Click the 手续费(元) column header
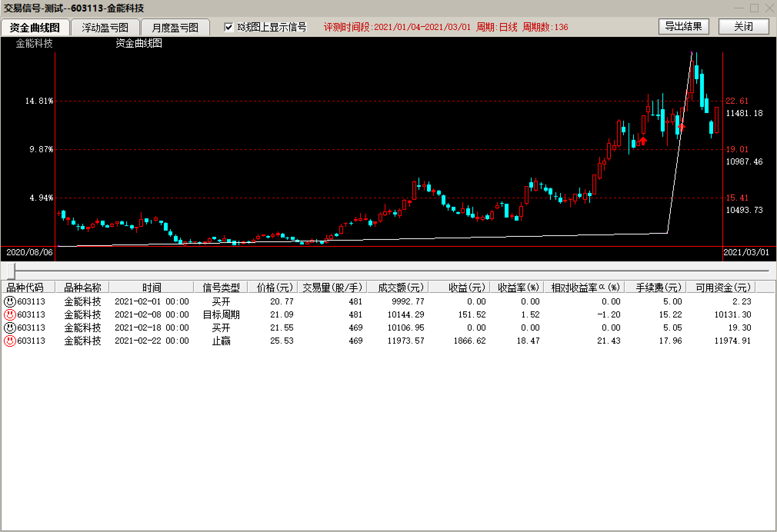Viewport: 777px width, 532px height. click(655, 287)
